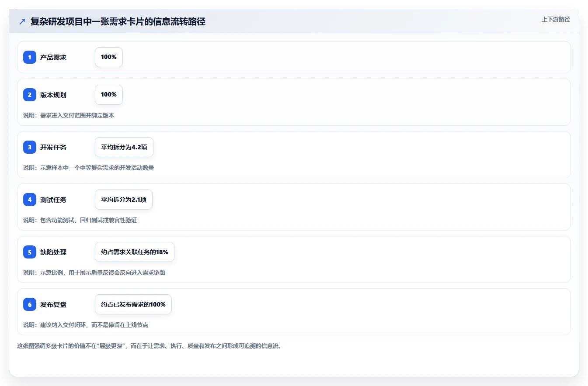Click the note 建议纳入交付闭环
Image resolution: width=588 pixels, height=386 pixels.
point(86,325)
